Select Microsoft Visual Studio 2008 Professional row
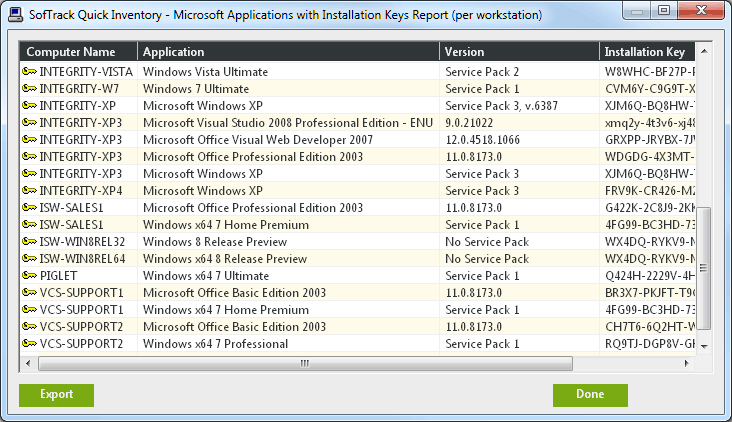Viewport: 732px width, 422px height. click(288, 123)
